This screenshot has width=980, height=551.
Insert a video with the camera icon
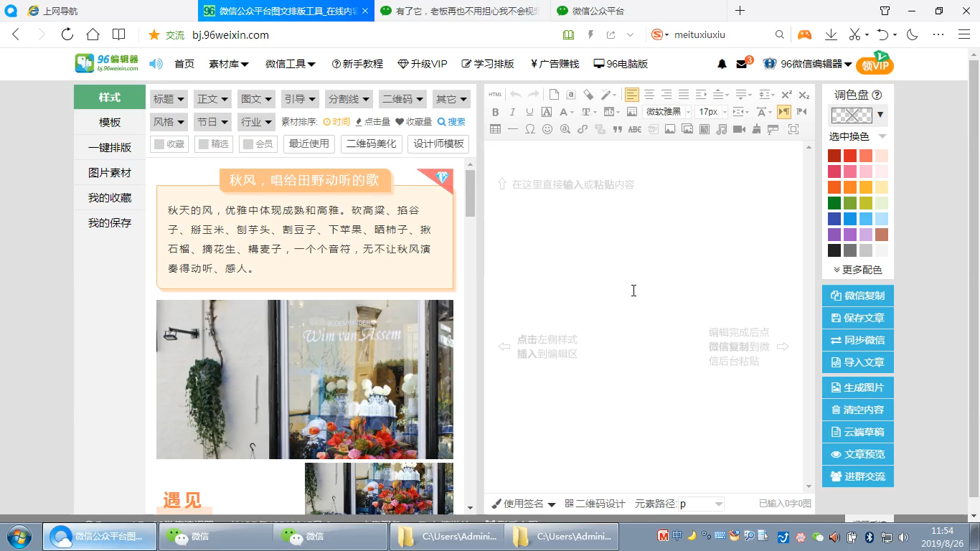click(x=739, y=130)
